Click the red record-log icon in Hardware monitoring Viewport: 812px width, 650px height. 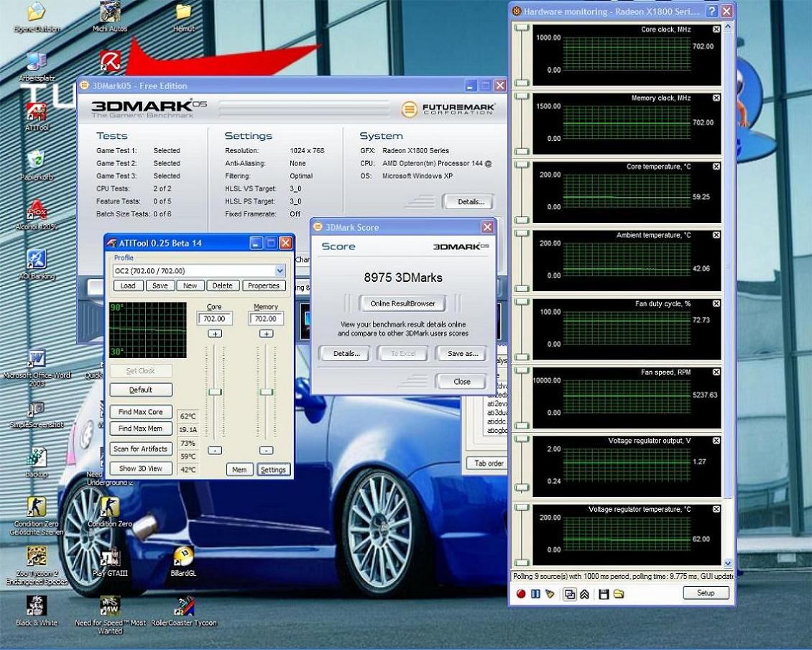pyautogui.click(x=521, y=594)
